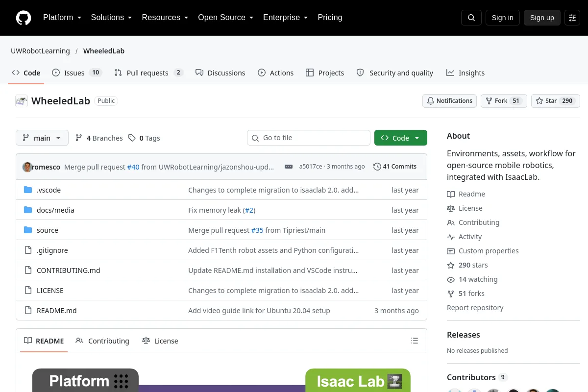Viewport: 588px width, 392px height.
Task: Open the appearance settings icon beside Sign up
Action: pyautogui.click(x=572, y=18)
